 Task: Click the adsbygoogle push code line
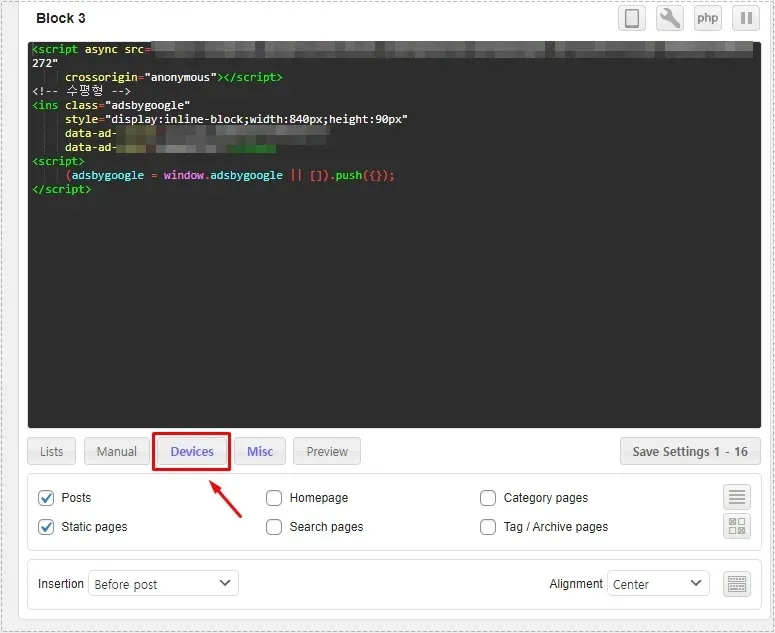click(x=230, y=175)
